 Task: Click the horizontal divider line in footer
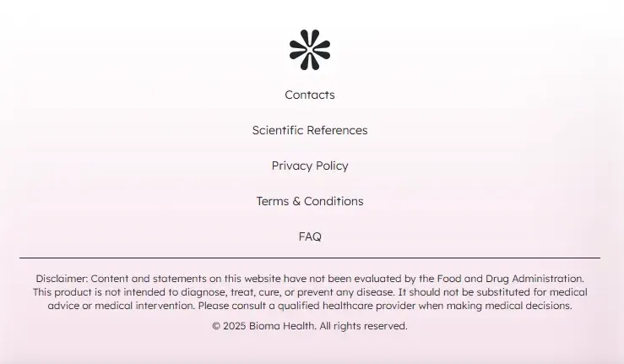(x=310, y=257)
